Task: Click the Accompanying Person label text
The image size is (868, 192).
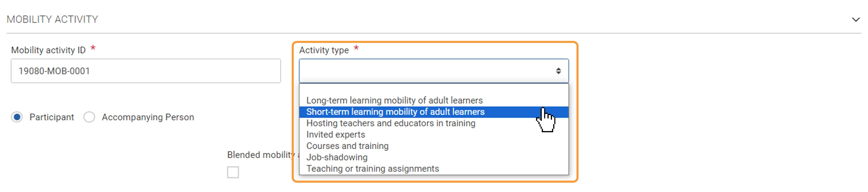Action: click(148, 117)
